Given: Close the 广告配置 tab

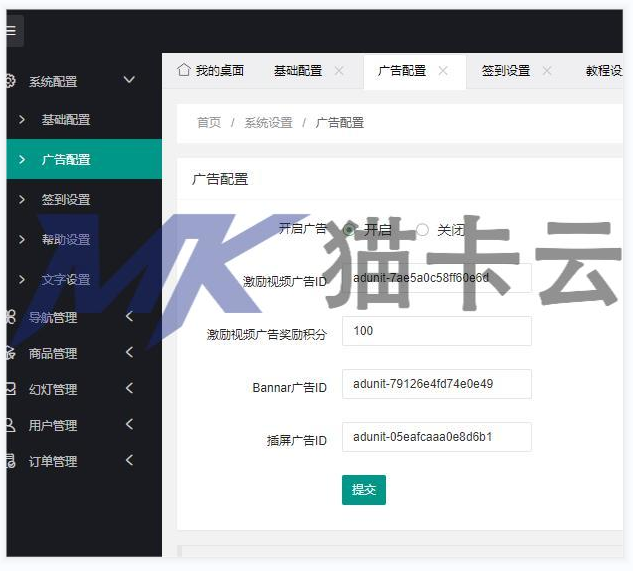Looking at the screenshot, I should tap(443, 71).
